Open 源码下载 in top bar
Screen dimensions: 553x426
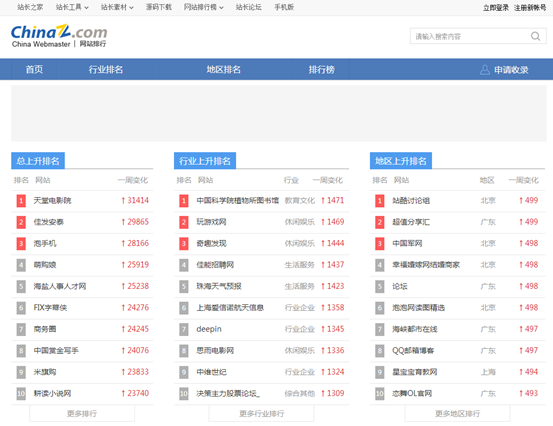pyautogui.click(x=159, y=7)
